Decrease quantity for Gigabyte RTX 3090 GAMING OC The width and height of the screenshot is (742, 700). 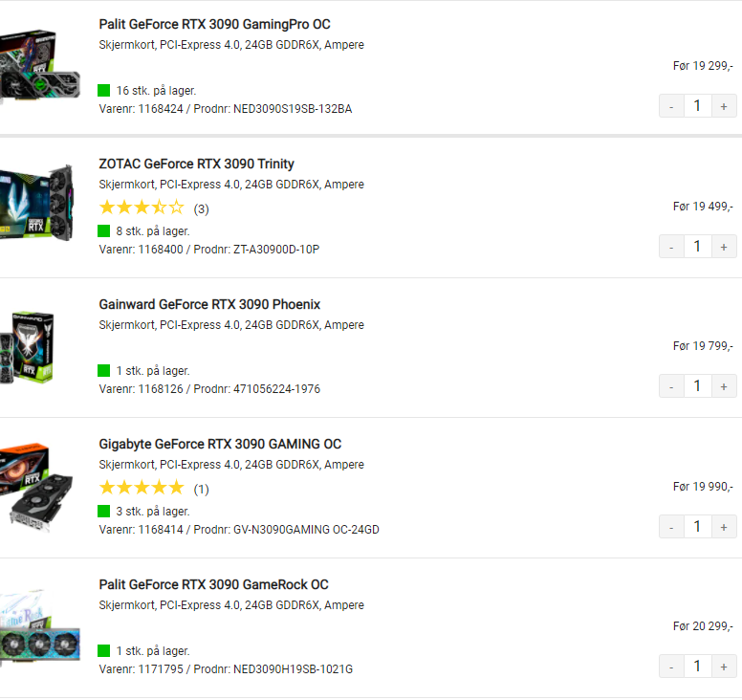coord(671,527)
